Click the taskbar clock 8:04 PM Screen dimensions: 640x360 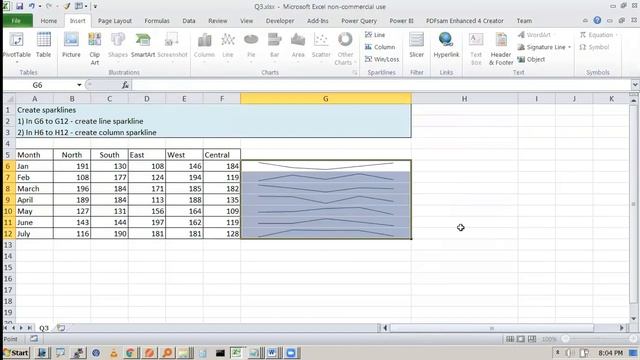tap(610, 353)
